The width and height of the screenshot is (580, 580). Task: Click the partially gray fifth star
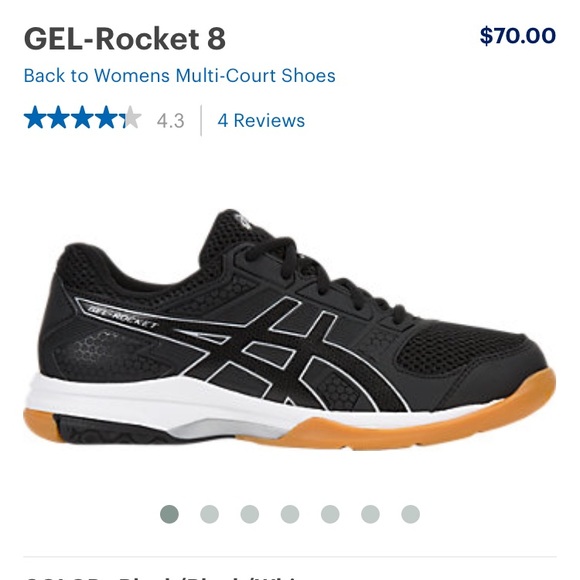tap(130, 117)
